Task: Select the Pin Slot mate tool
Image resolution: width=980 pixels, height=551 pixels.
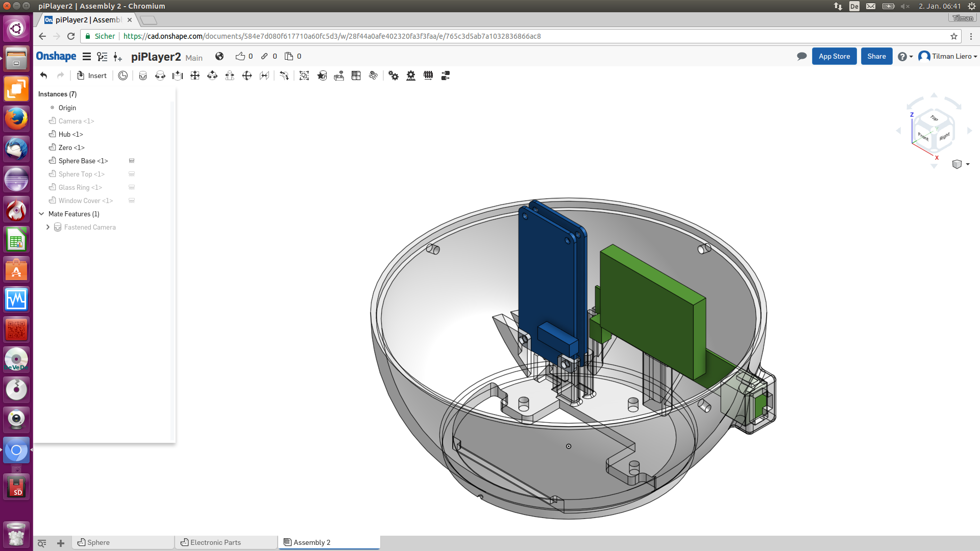Action: tap(230, 76)
